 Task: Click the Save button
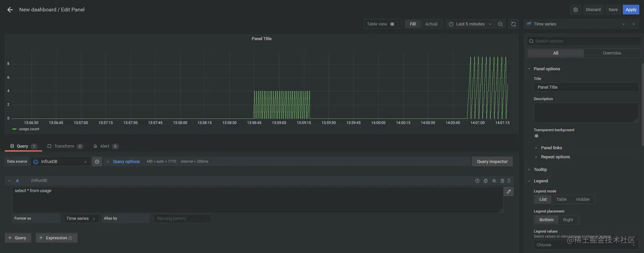[613, 10]
